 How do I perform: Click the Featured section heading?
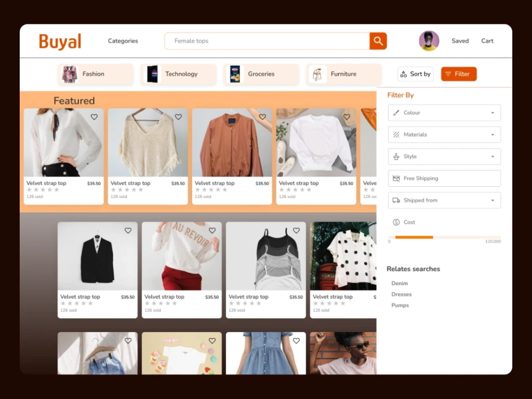74,101
